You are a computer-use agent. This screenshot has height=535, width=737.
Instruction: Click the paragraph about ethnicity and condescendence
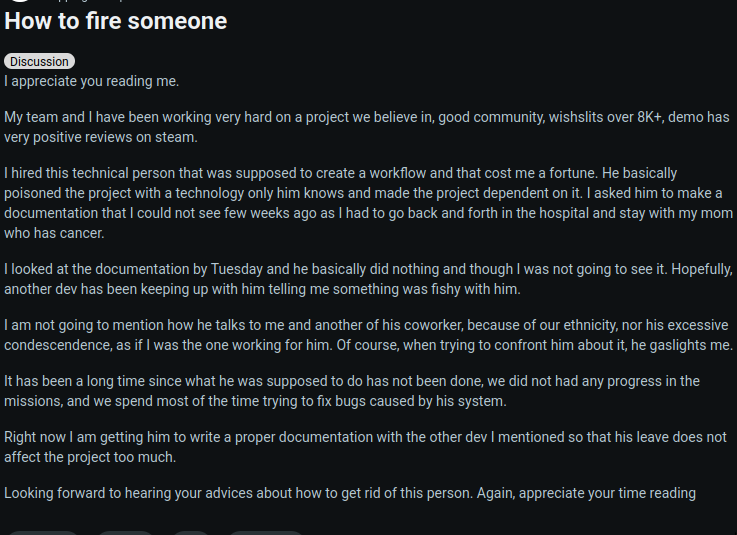[x=368, y=335]
